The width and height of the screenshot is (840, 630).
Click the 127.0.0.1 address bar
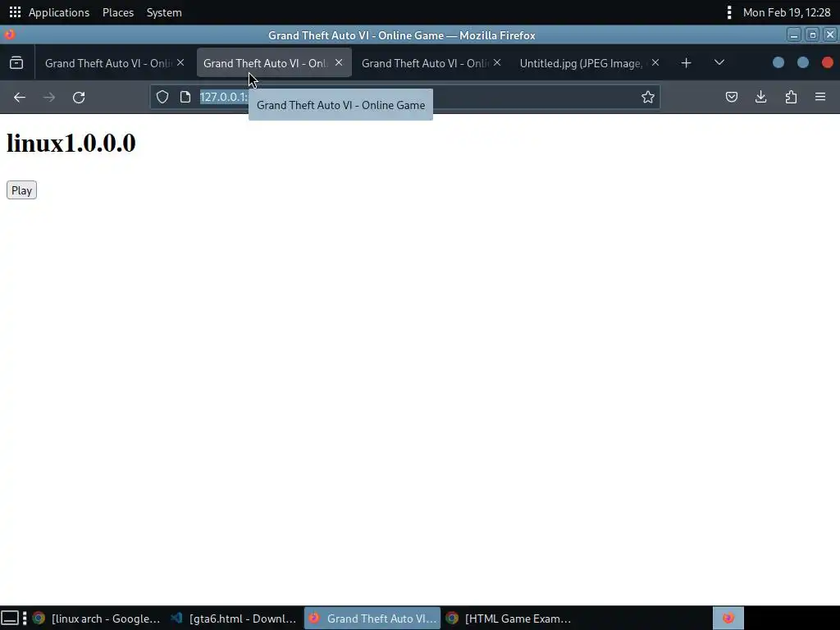click(404, 97)
